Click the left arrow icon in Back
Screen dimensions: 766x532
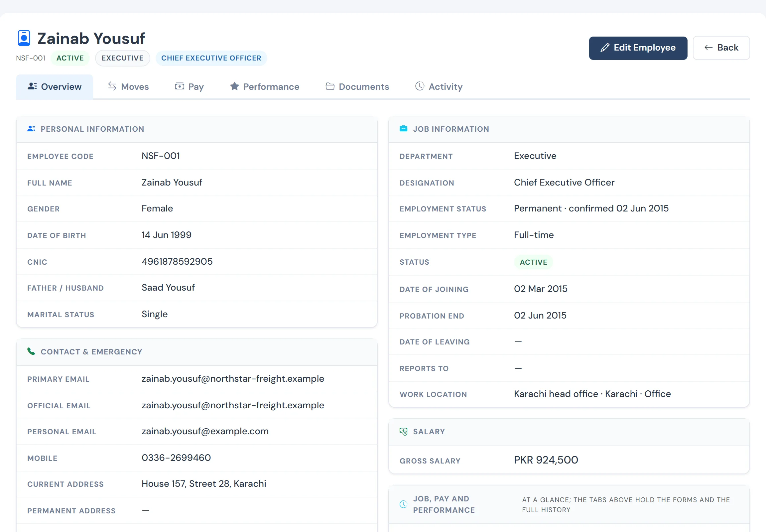click(708, 48)
